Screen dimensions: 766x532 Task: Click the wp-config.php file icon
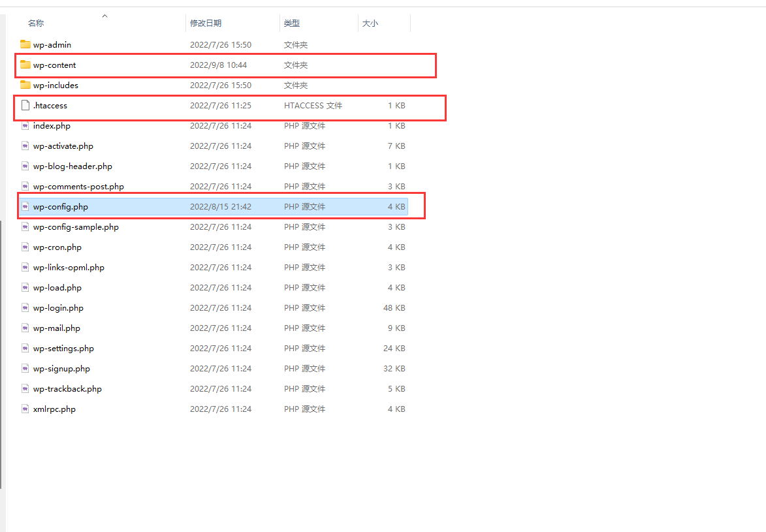pos(25,207)
